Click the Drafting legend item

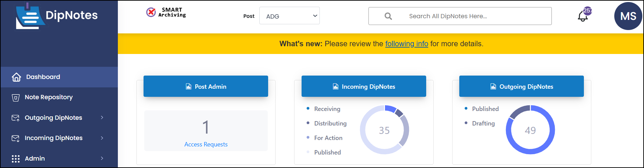pyautogui.click(x=480, y=123)
